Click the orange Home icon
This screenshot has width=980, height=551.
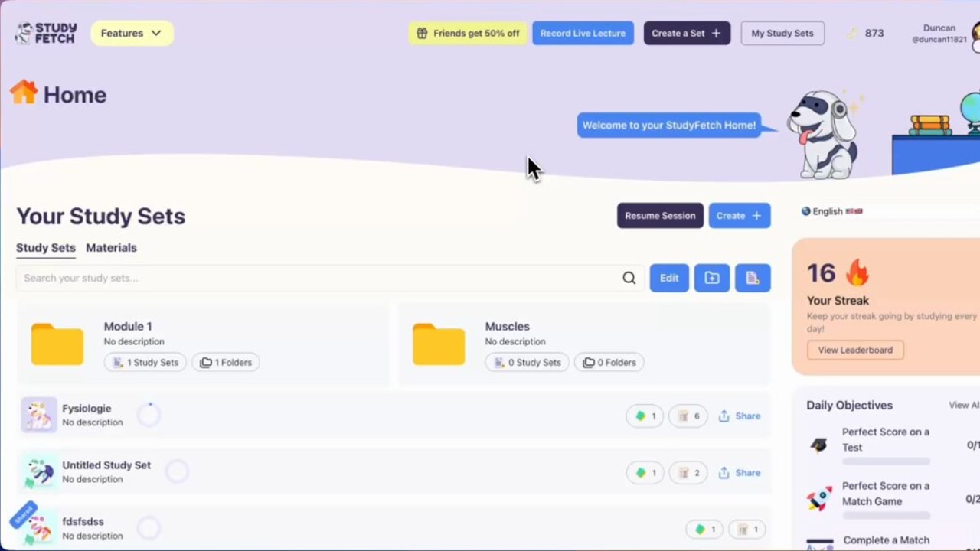point(24,93)
